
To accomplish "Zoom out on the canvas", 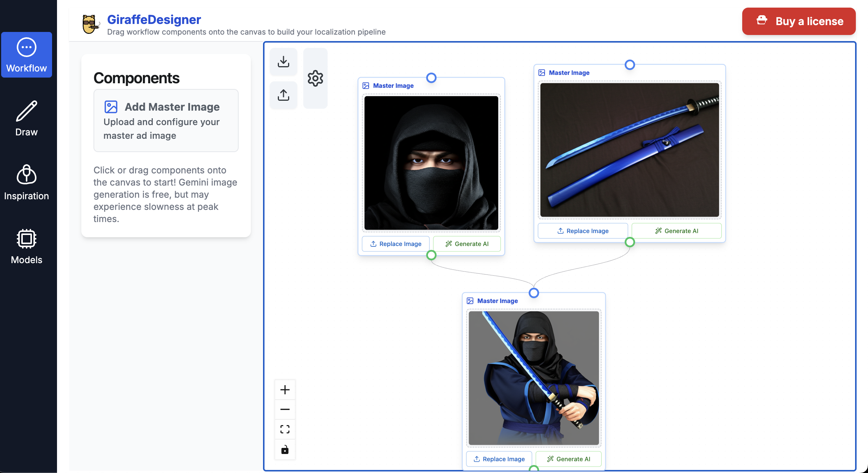I will tap(285, 410).
